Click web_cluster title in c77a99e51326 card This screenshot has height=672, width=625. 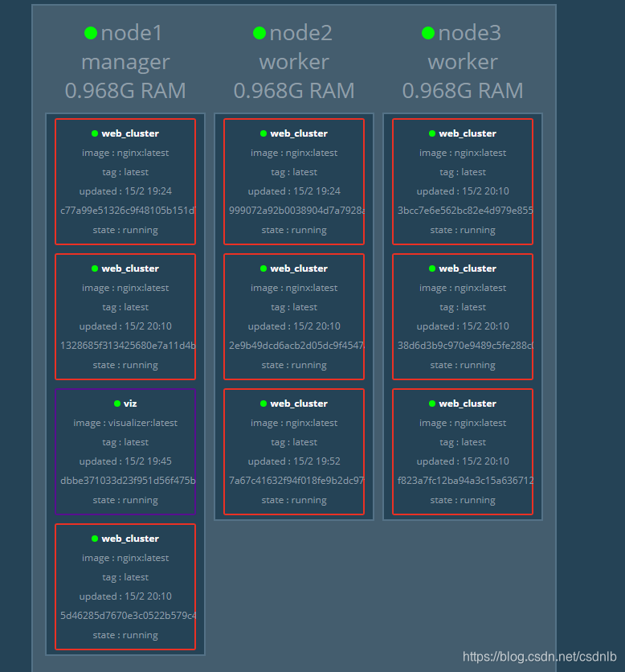point(130,133)
